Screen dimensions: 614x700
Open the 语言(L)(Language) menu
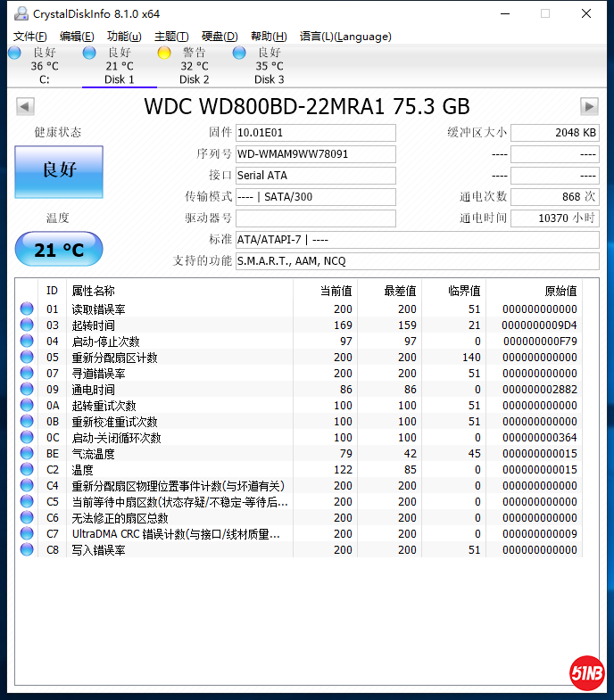[x=345, y=37]
